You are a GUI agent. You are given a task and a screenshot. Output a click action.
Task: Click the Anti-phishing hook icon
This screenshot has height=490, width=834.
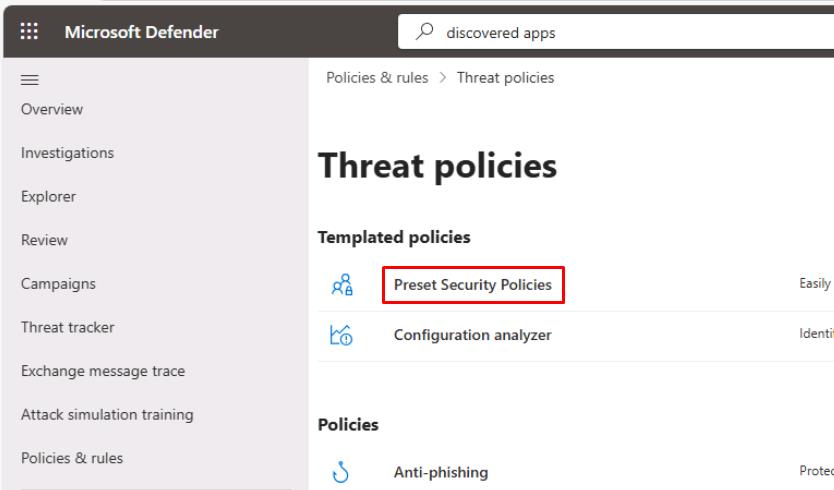click(338, 472)
